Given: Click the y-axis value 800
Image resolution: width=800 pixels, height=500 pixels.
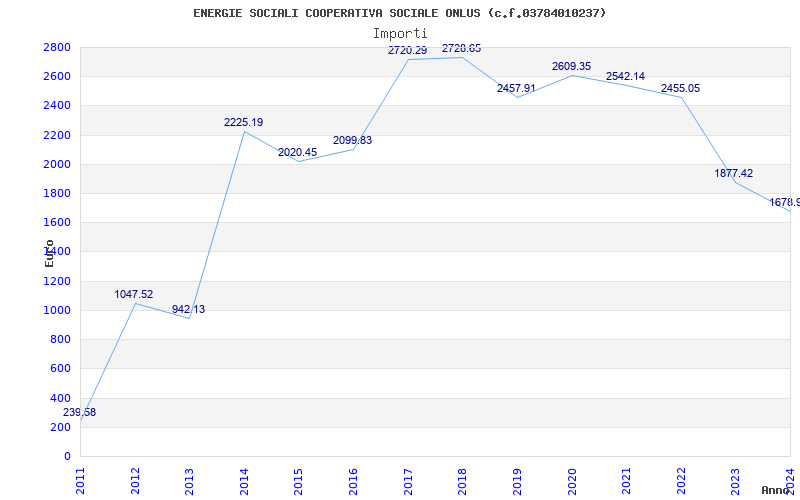Looking at the screenshot, I should point(61,339).
